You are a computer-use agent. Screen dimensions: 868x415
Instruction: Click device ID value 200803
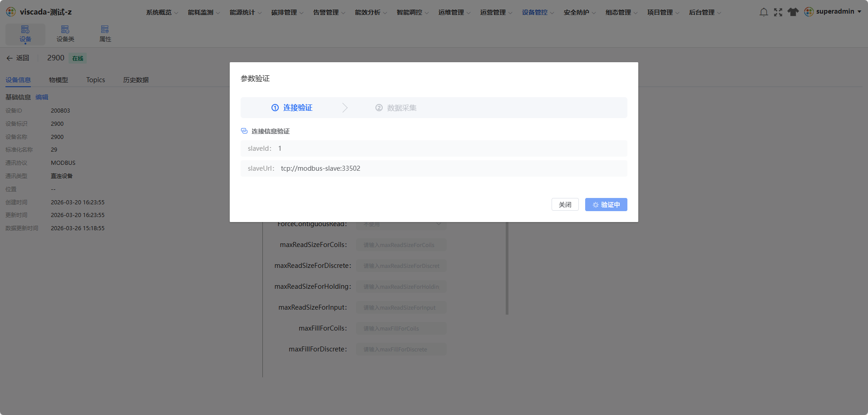[60, 111]
